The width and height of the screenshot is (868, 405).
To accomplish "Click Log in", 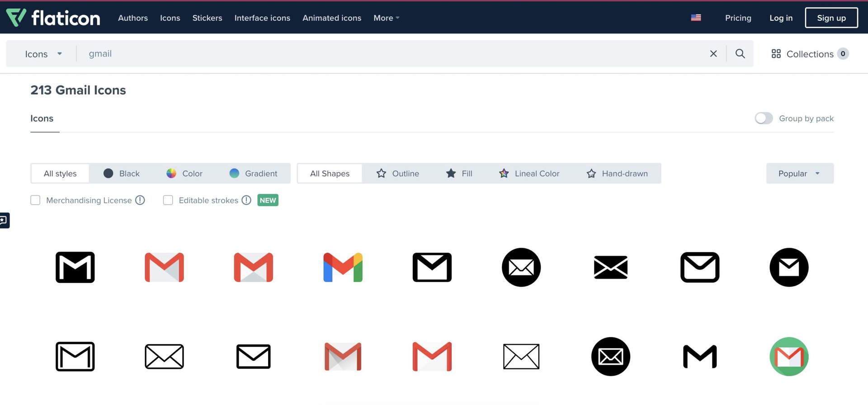I will click(x=781, y=18).
